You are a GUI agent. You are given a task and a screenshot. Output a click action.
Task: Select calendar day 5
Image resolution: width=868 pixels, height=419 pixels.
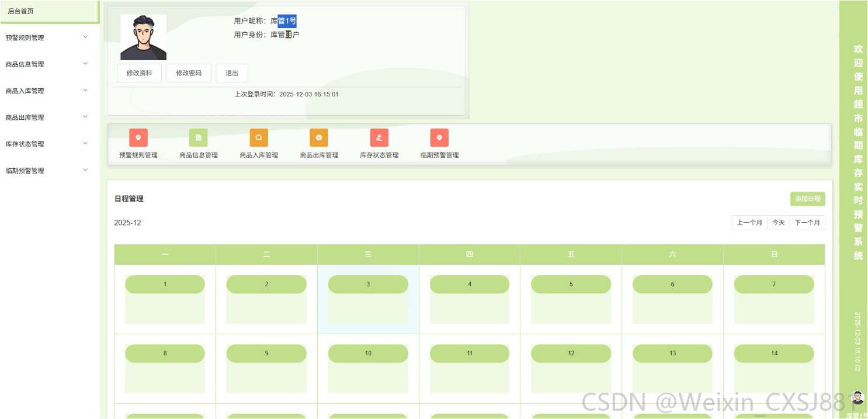[571, 285]
